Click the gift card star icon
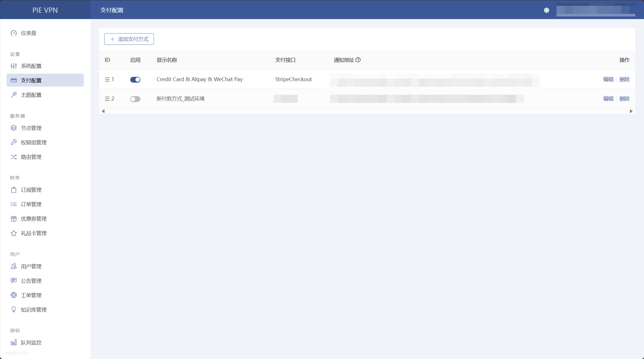Screen dimensions: 644x359 (x=14, y=233)
